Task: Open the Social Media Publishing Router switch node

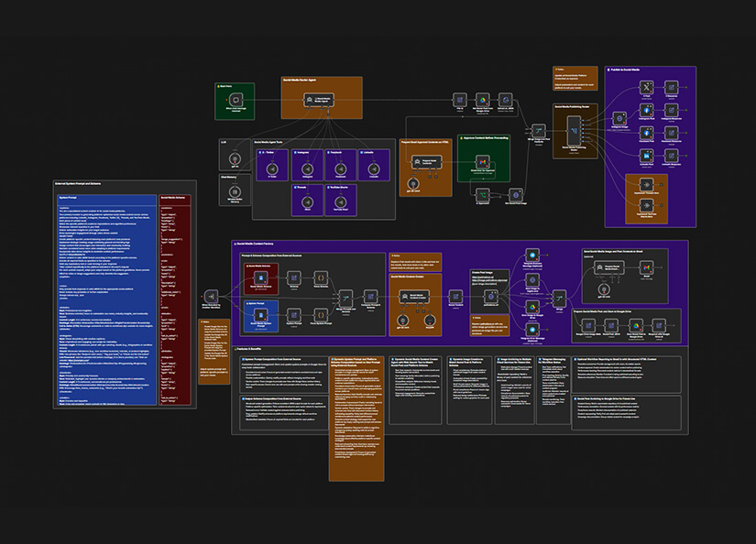Action: (575, 130)
